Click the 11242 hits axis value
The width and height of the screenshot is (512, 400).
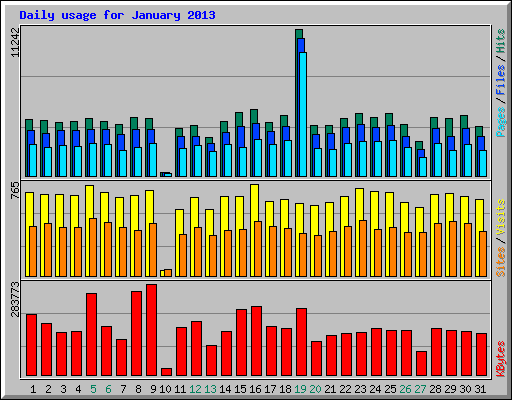15,42
